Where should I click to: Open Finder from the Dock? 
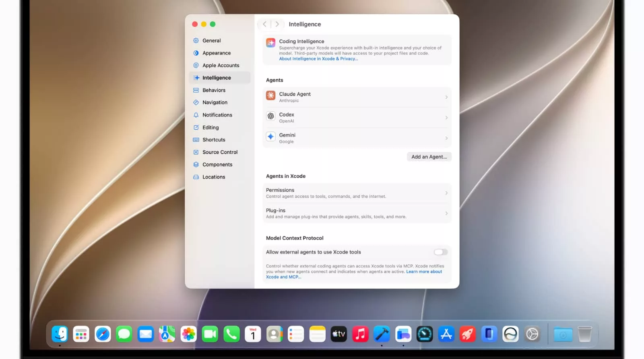[x=60, y=334]
